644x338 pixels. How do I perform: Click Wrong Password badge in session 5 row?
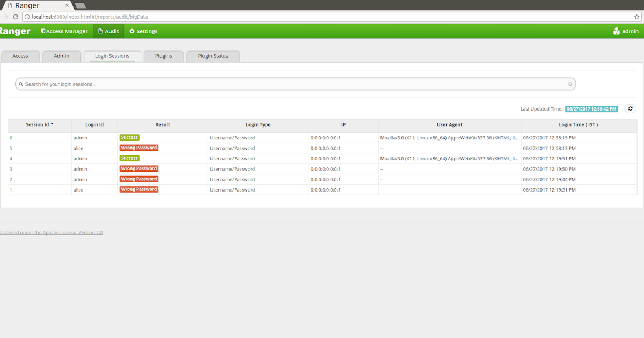[x=139, y=148]
